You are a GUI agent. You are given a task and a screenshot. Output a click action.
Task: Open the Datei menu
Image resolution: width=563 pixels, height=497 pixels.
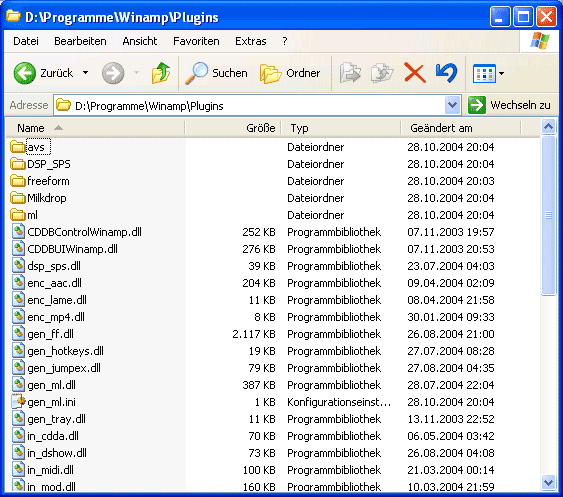click(26, 41)
